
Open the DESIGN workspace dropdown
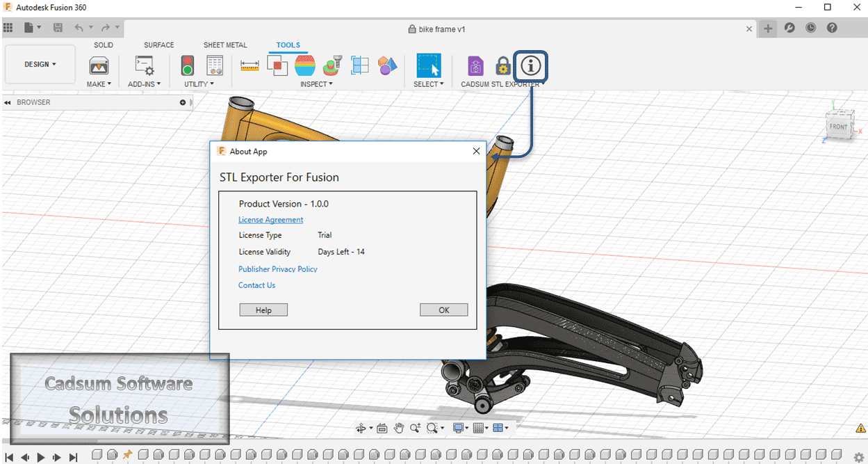click(x=40, y=63)
